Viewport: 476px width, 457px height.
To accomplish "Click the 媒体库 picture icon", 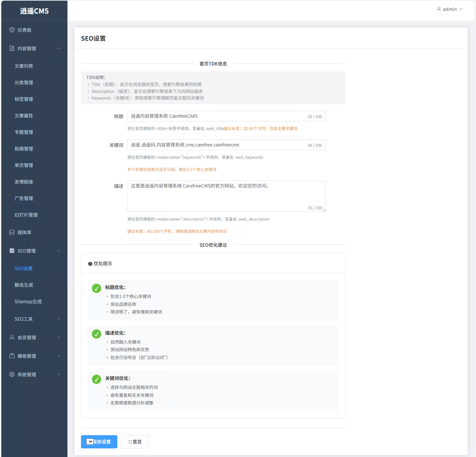I will (12, 232).
